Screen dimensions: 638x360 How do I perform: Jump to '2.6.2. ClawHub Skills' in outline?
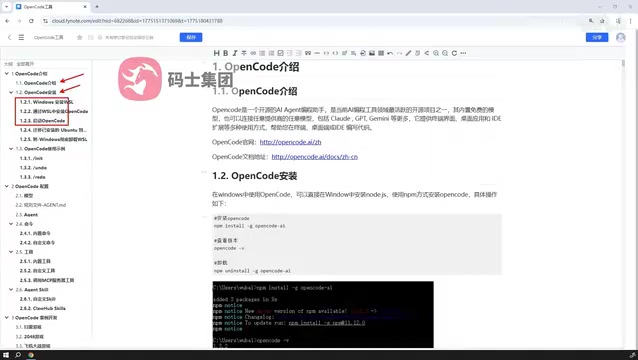(42, 308)
